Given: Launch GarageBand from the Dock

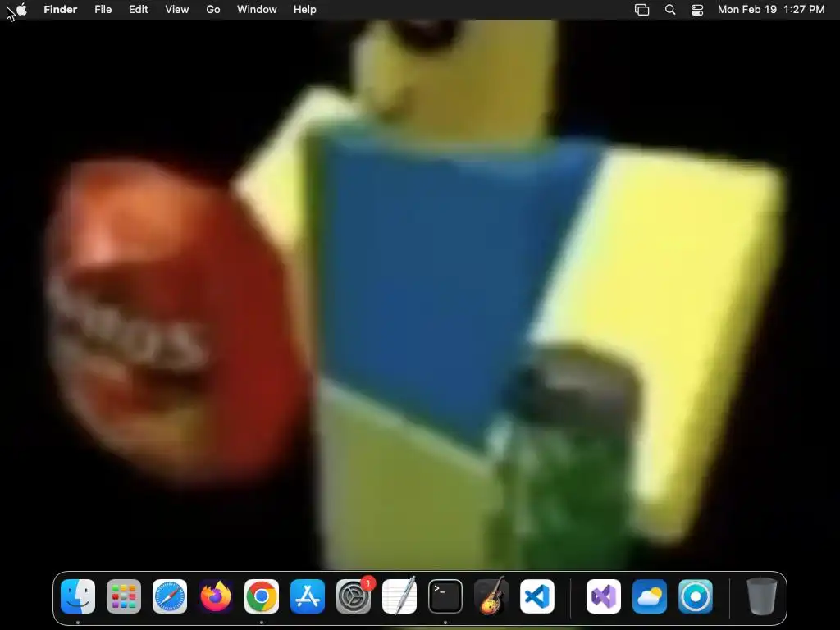Looking at the screenshot, I should (x=491, y=596).
